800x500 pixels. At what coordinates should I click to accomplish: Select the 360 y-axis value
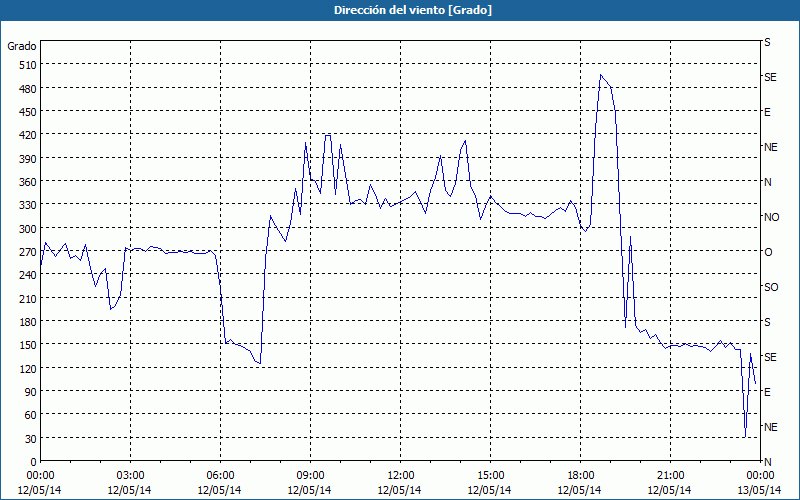coord(29,182)
